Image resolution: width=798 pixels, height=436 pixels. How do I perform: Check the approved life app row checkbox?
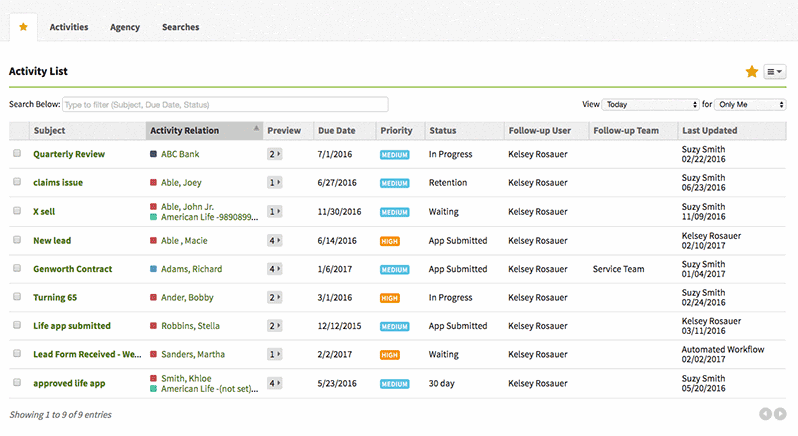(17, 383)
